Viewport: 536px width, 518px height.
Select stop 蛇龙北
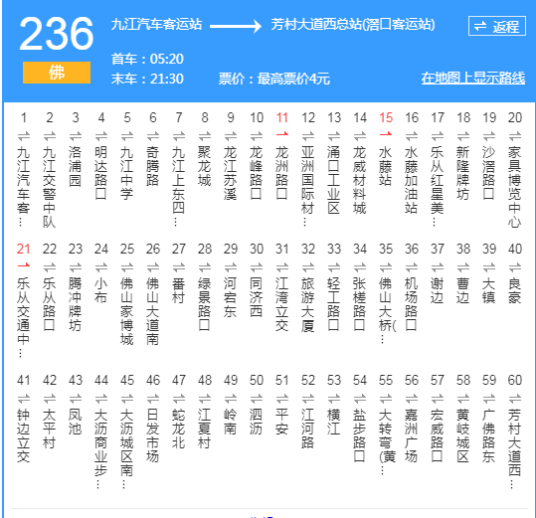(x=179, y=429)
